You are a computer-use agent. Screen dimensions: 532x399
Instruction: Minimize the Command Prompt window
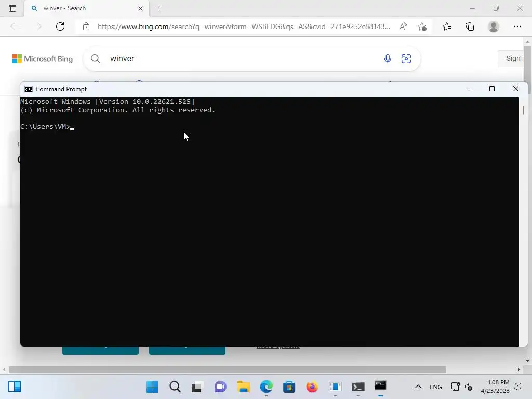pyautogui.click(x=469, y=89)
